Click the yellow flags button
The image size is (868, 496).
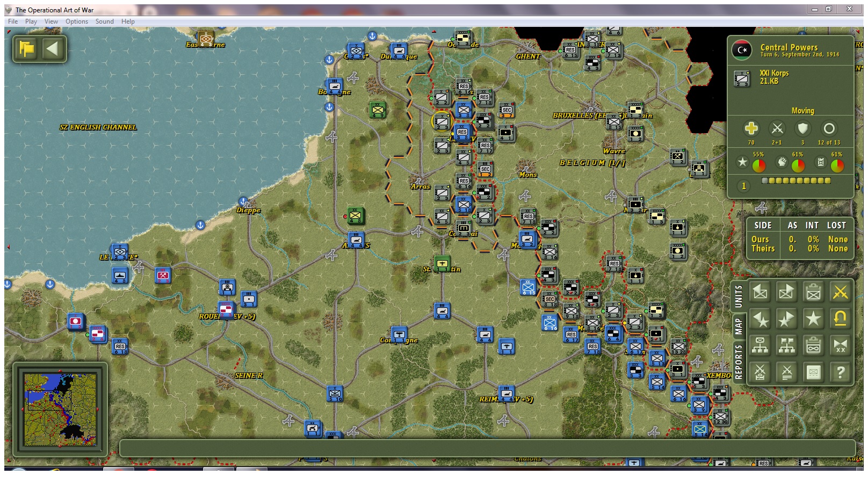point(26,49)
